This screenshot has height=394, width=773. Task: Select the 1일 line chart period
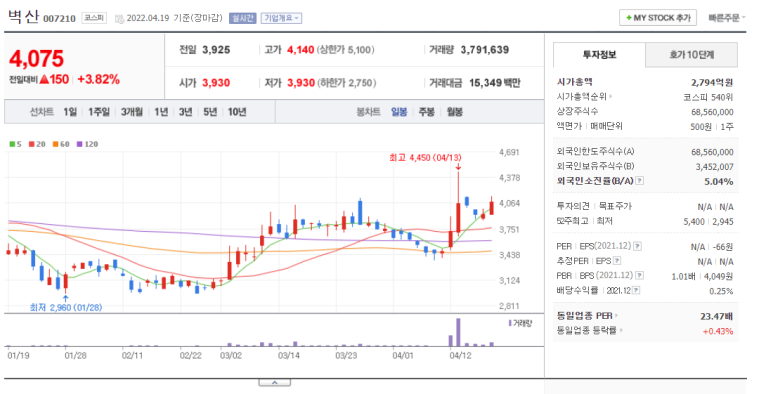[x=70, y=112]
